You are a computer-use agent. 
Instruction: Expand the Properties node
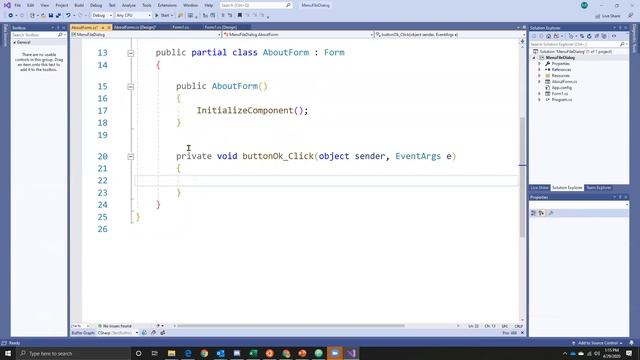[x=540, y=64]
